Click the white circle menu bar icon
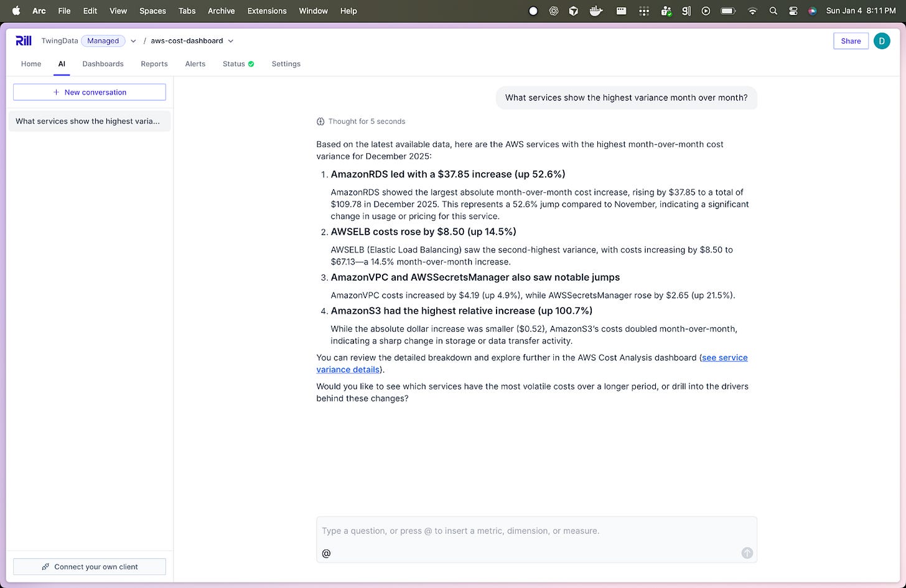906x588 pixels. tap(533, 11)
